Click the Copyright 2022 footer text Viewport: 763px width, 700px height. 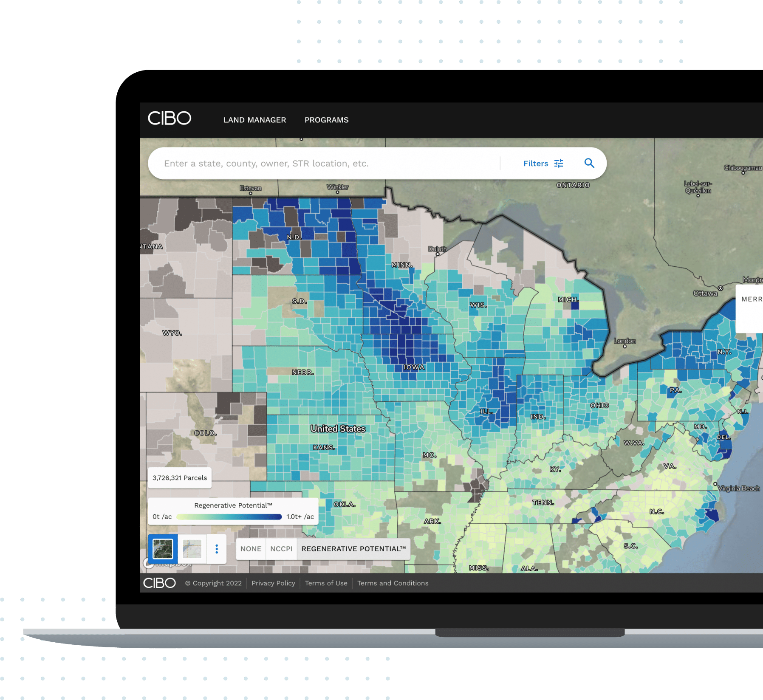click(x=213, y=583)
